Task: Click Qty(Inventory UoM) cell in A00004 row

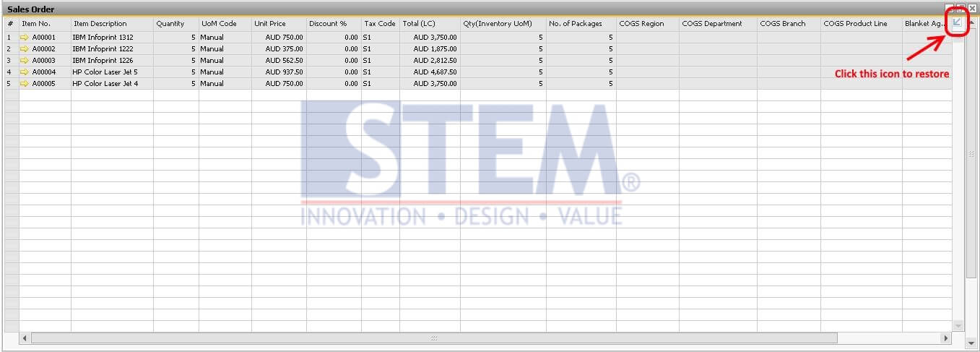Action: pyautogui.click(x=503, y=72)
